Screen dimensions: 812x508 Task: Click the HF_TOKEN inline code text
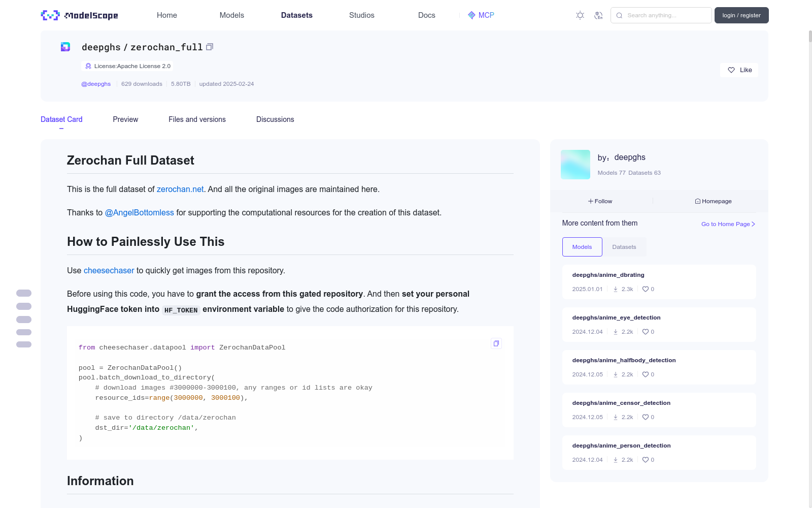pos(181,310)
